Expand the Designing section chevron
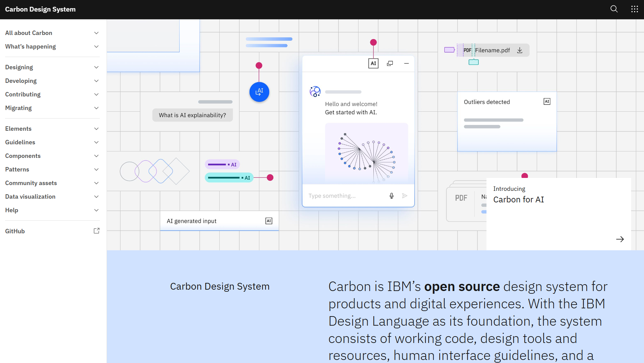 point(96,67)
